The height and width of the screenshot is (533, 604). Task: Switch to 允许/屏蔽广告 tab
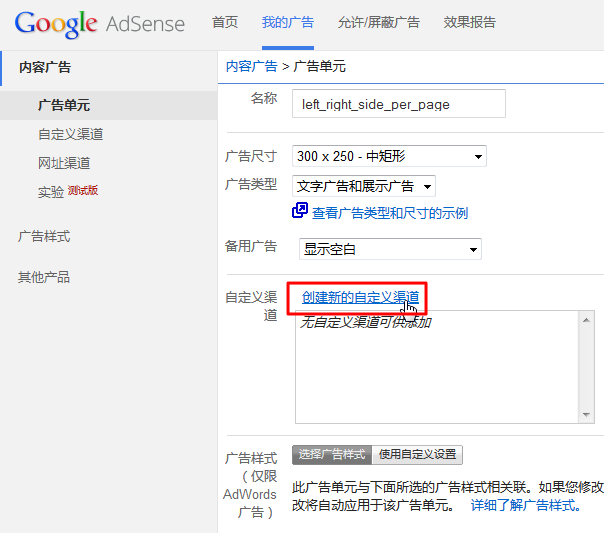[x=379, y=22]
